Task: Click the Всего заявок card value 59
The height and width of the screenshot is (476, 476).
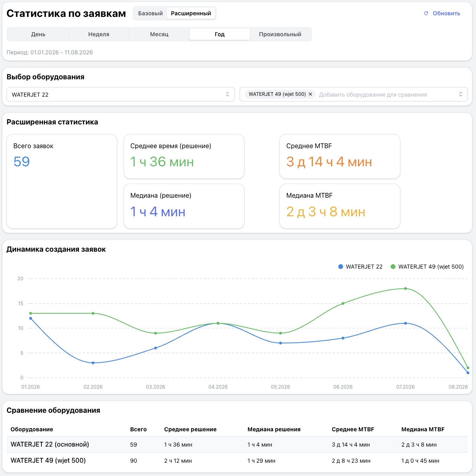Action: (22, 161)
